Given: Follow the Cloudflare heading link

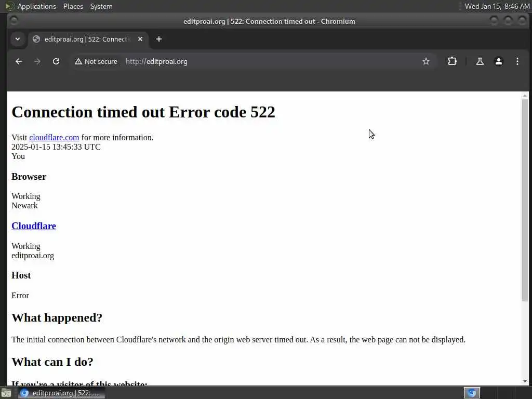Looking at the screenshot, I should pyautogui.click(x=34, y=226).
